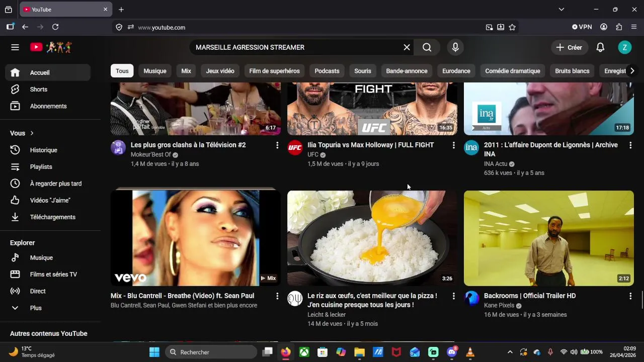Open options for Blu Cantrell Breathe mix
The image size is (644, 362).
277,296
